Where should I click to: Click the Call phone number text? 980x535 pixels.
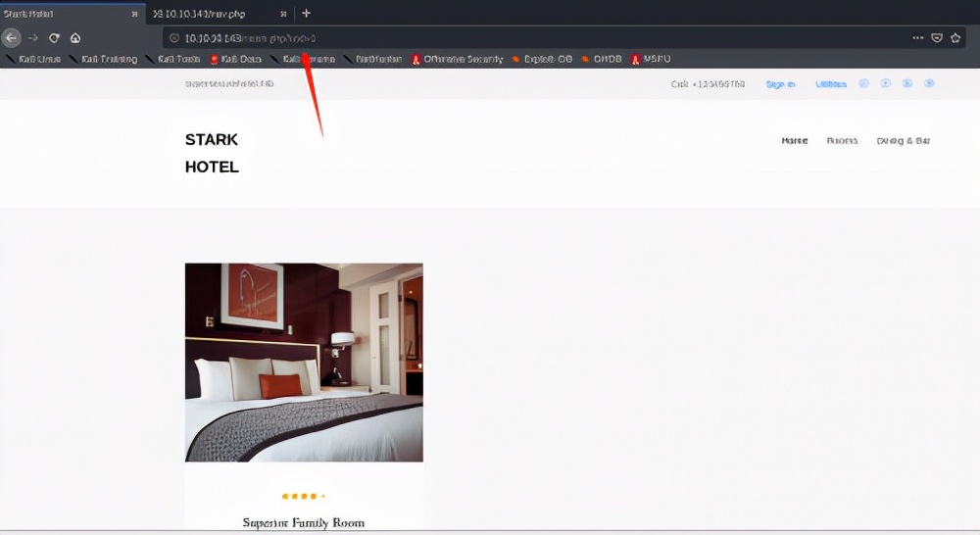pos(708,83)
